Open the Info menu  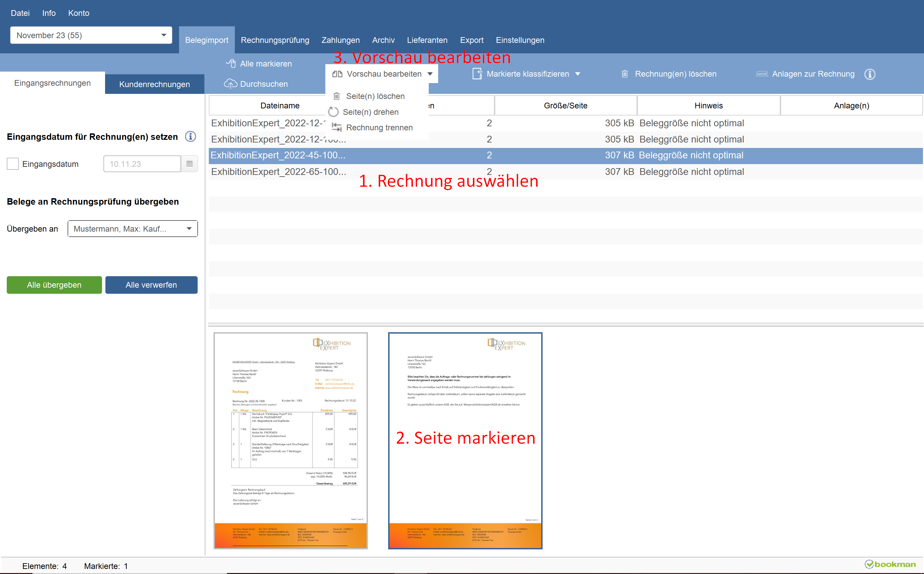49,13
